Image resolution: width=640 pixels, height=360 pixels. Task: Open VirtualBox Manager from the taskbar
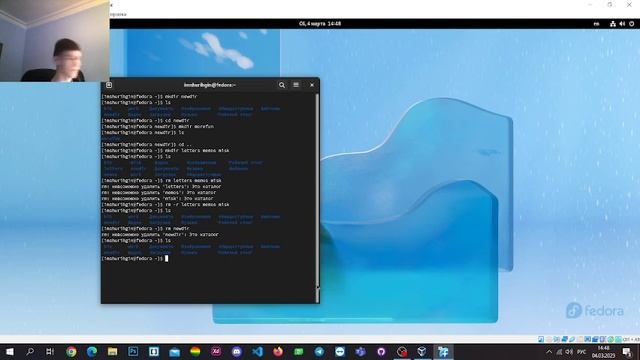(422, 351)
